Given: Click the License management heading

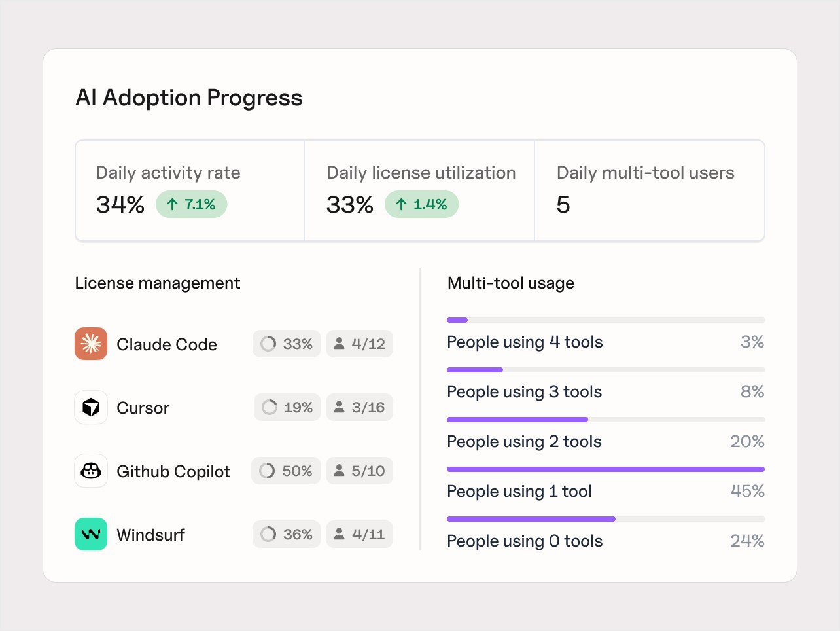Looking at the screenshot, I should click(158, 283).
